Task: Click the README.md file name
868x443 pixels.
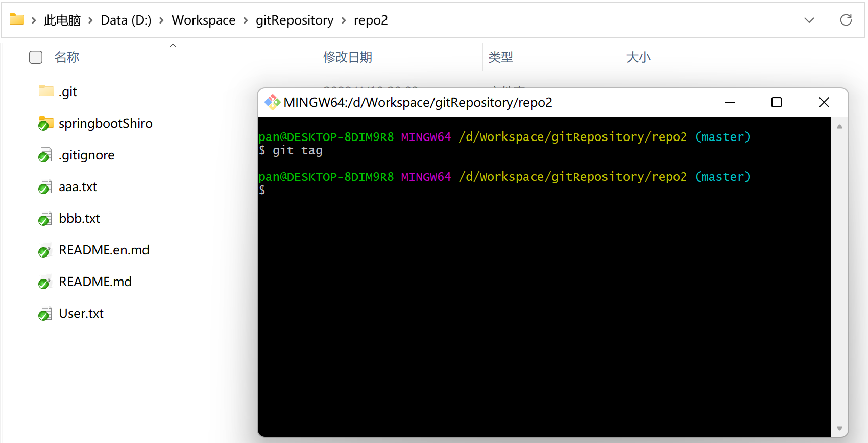Action: click(95, 282)
